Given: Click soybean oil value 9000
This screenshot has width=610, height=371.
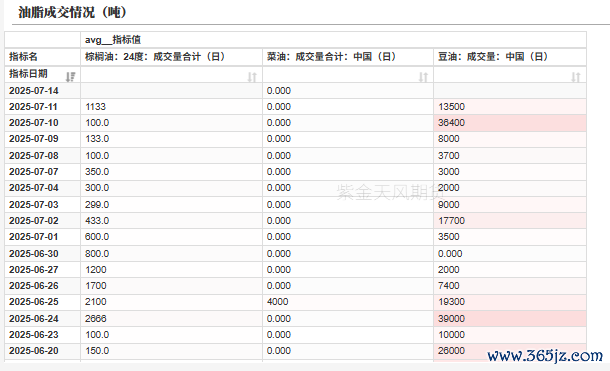Looking at the screenshot, I should point(449,205).
